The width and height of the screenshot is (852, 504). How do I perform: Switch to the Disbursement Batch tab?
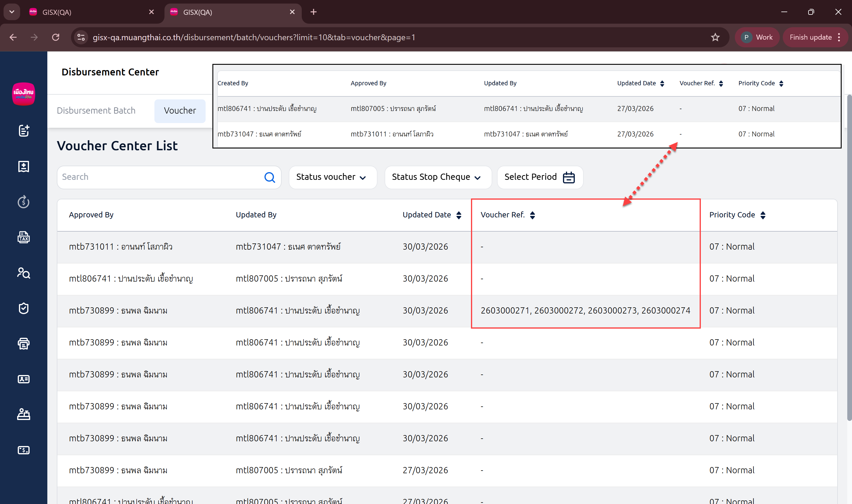click(96, 111)
